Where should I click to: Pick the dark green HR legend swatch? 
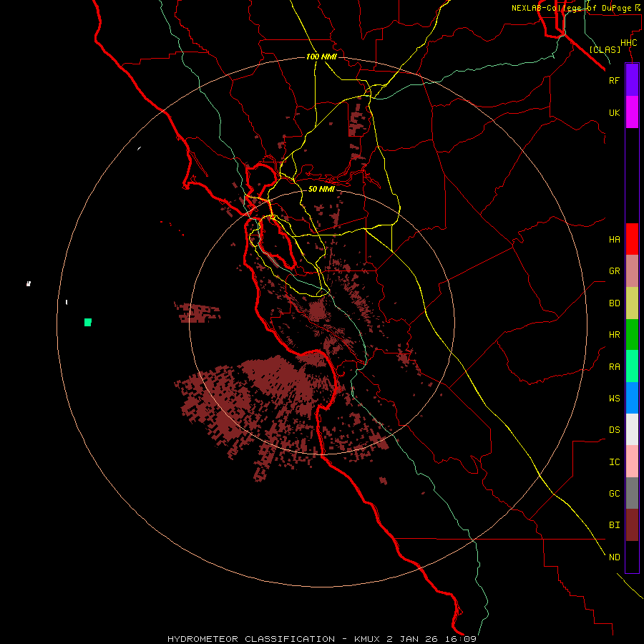click(632, 335)
